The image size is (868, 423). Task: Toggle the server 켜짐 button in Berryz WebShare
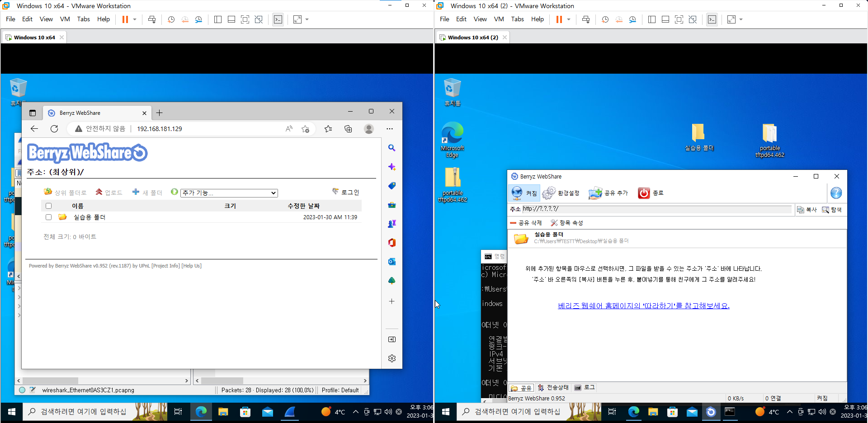click(524, 193)
